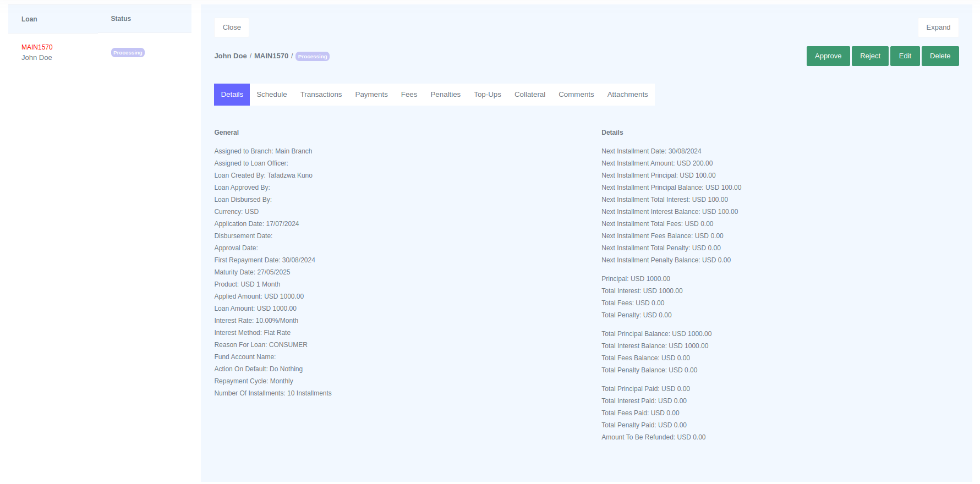Switch to the Schedule tab
Screen dimensions: 980x484
point(271,95)
